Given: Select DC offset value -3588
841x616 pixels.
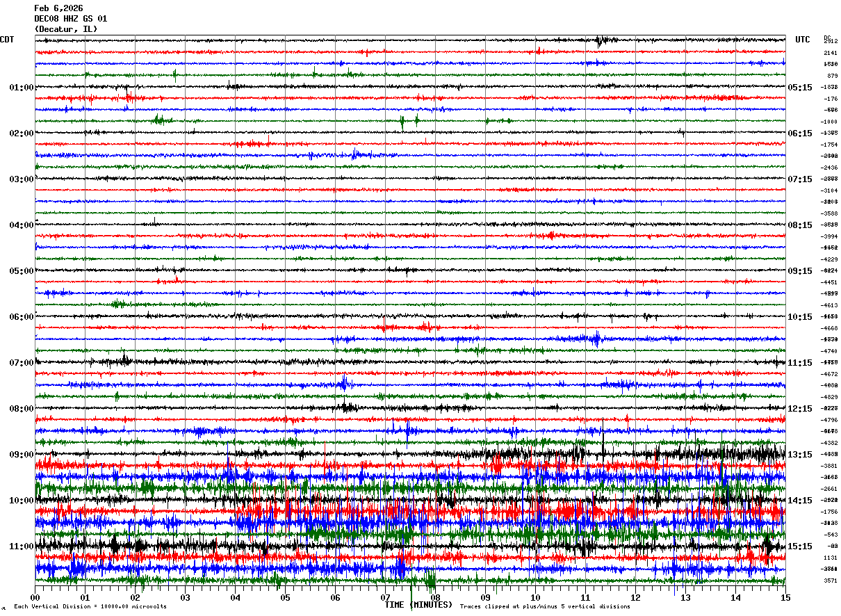Looking at the screenshot, I should click(x=829, y=213).
